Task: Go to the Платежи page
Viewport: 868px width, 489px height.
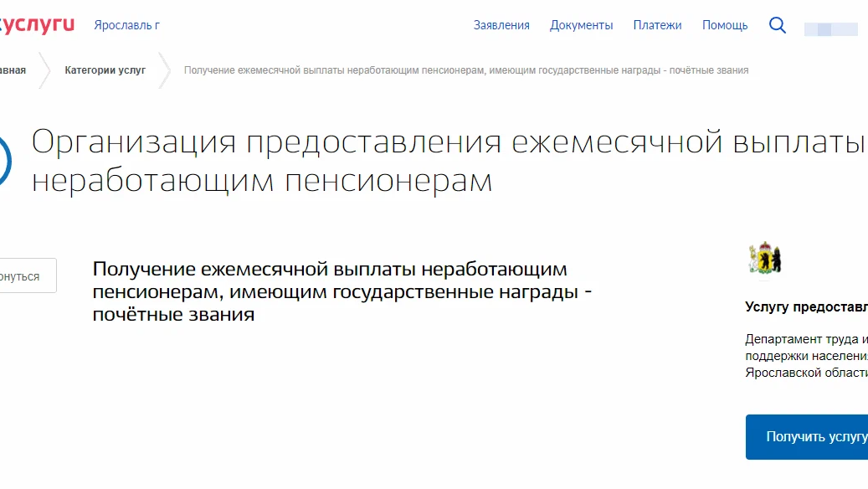Action: (658, 25)
